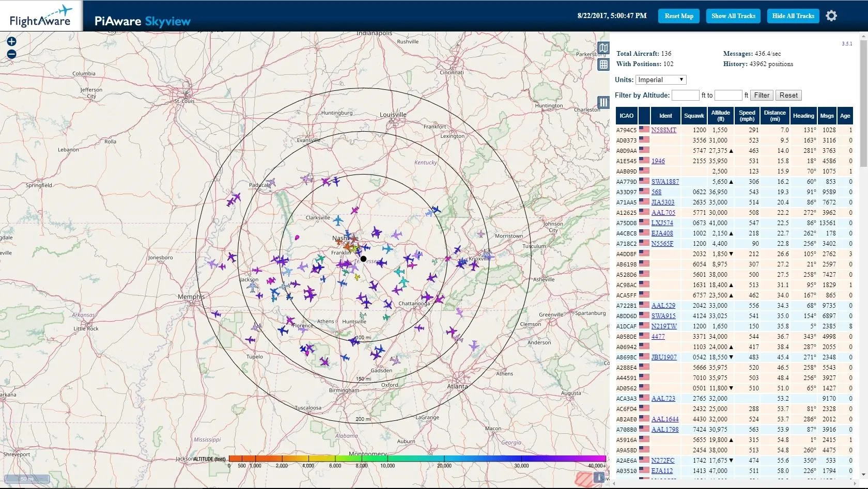Select the black receiver site marker

[363, 259]
